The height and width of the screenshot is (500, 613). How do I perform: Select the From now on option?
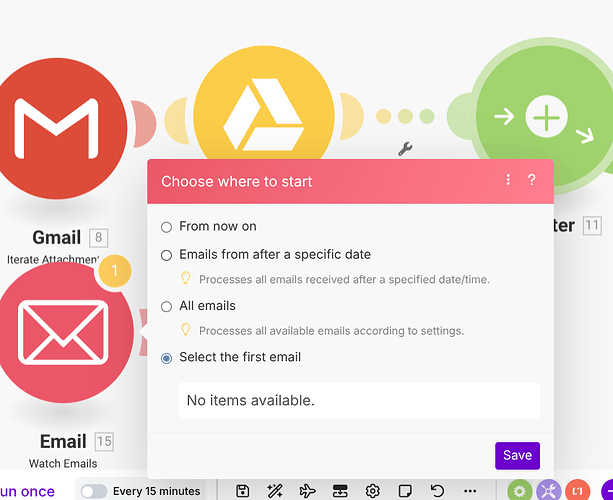pos(167,227)
